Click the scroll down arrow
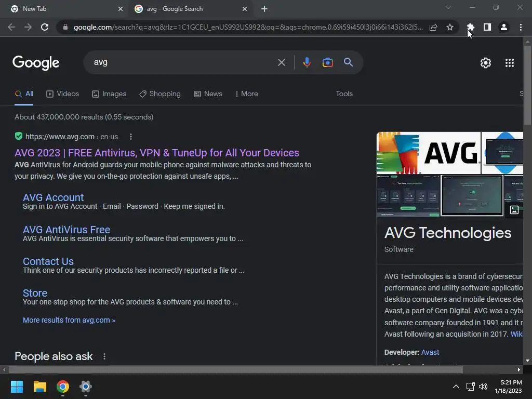The image size is (532, 399). coord(527,361)
